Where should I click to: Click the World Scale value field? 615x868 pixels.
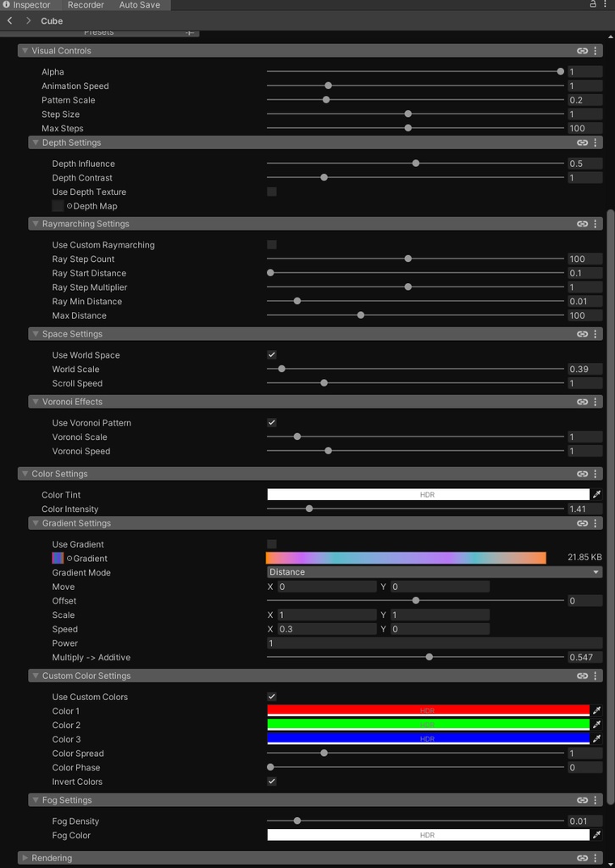(x=585, y=370)
